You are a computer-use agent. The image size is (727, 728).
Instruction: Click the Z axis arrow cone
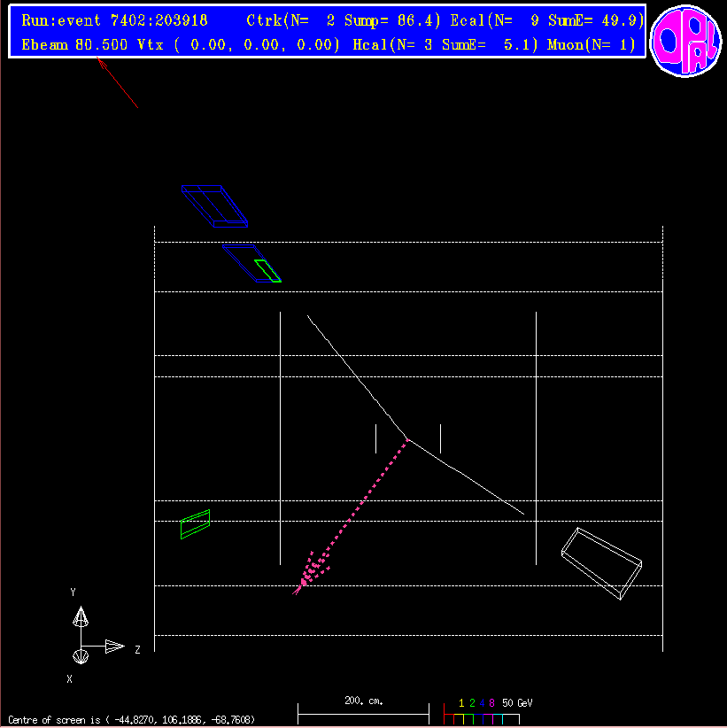[x=114, y=647]
